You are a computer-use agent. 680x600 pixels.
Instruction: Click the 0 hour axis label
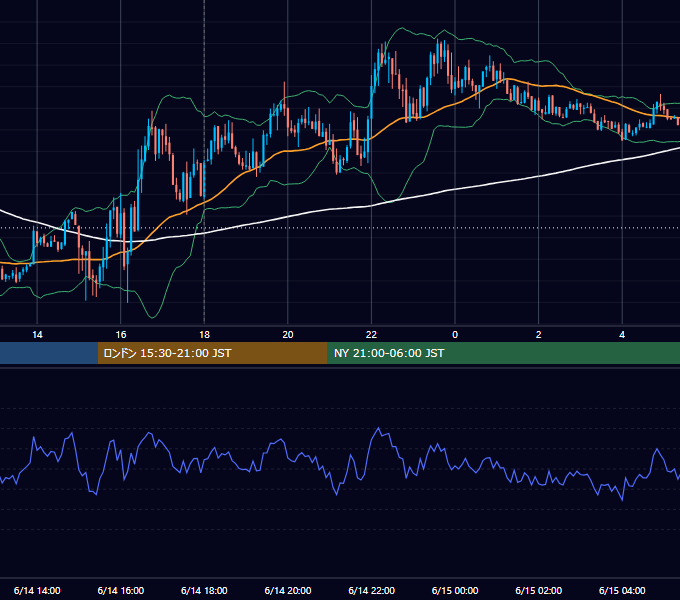click(455, 335)
